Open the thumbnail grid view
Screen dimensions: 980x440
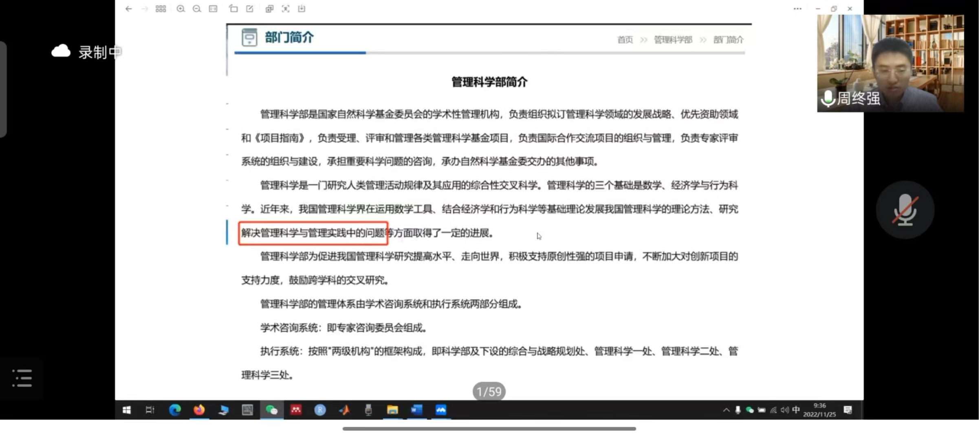click(x=161, y=9)
